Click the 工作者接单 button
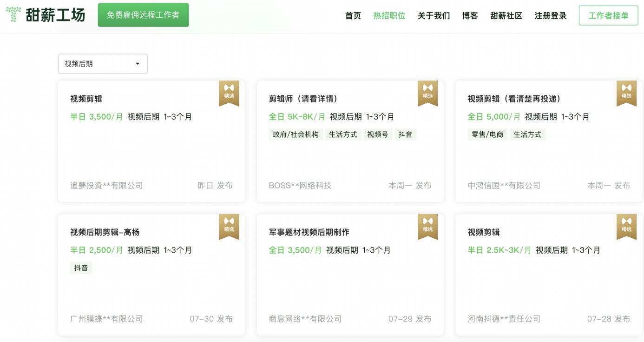The image size is (644, 342). [x=609, y=15]
